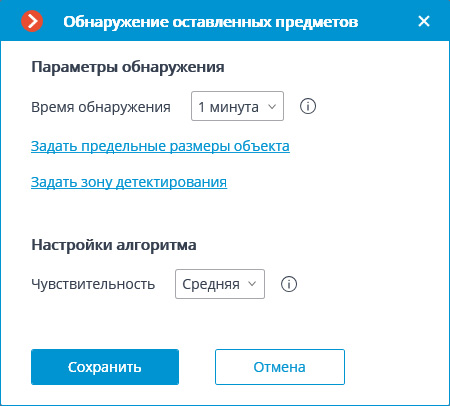Open «Задать зону детектирования» link
Viewport: 450px width, 406px height.
129,182
